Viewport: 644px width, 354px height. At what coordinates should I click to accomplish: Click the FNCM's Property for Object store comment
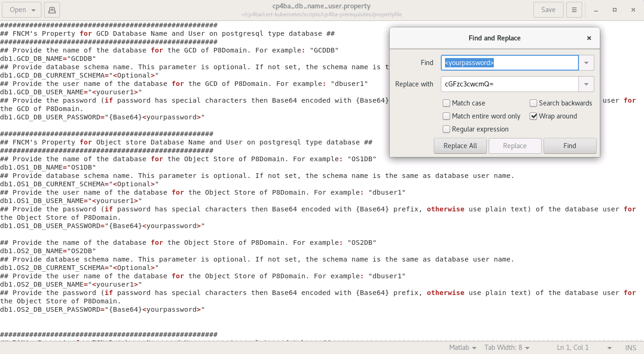coord(186,142)
